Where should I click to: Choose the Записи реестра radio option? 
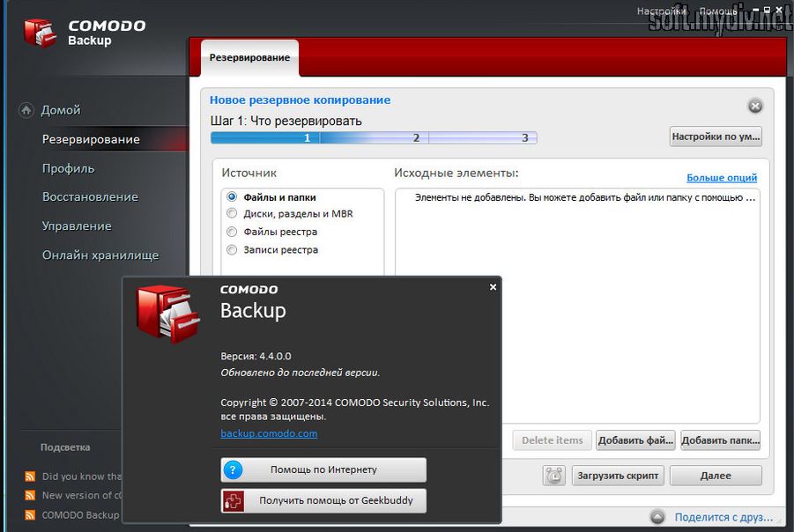tap(232, 249)
